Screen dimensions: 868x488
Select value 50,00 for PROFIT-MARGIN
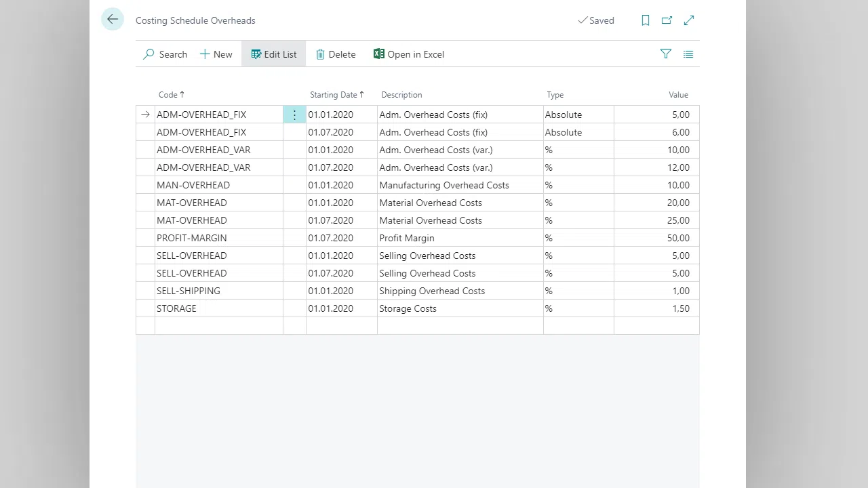656,238
